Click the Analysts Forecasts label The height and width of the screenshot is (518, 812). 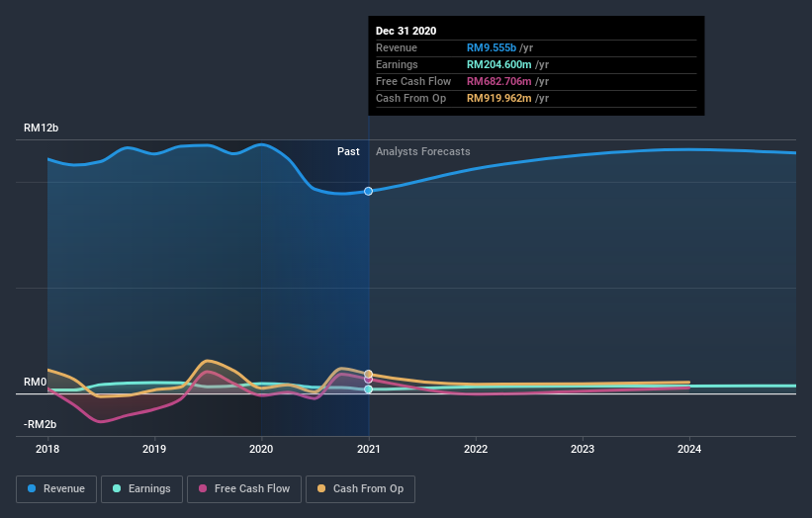423,151
